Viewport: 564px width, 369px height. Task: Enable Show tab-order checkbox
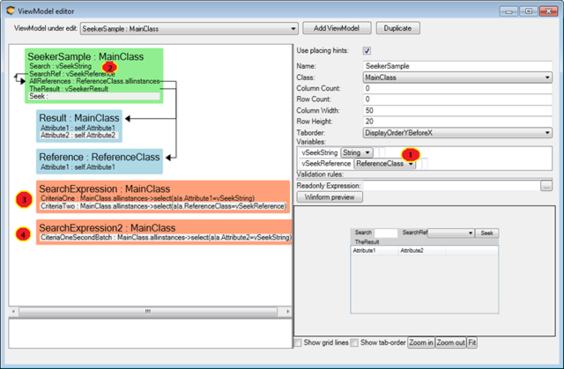click(354, 343)
